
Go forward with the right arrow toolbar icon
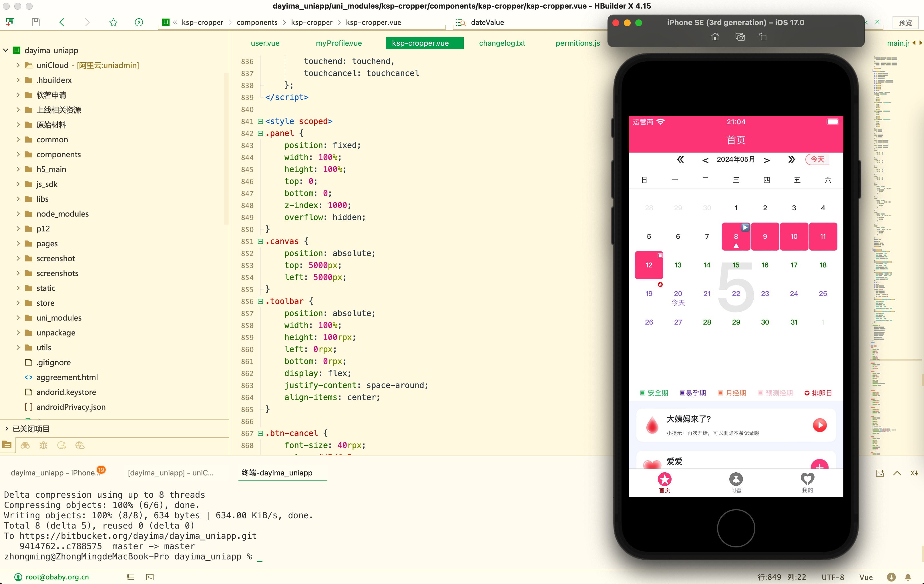pos(87,22)
